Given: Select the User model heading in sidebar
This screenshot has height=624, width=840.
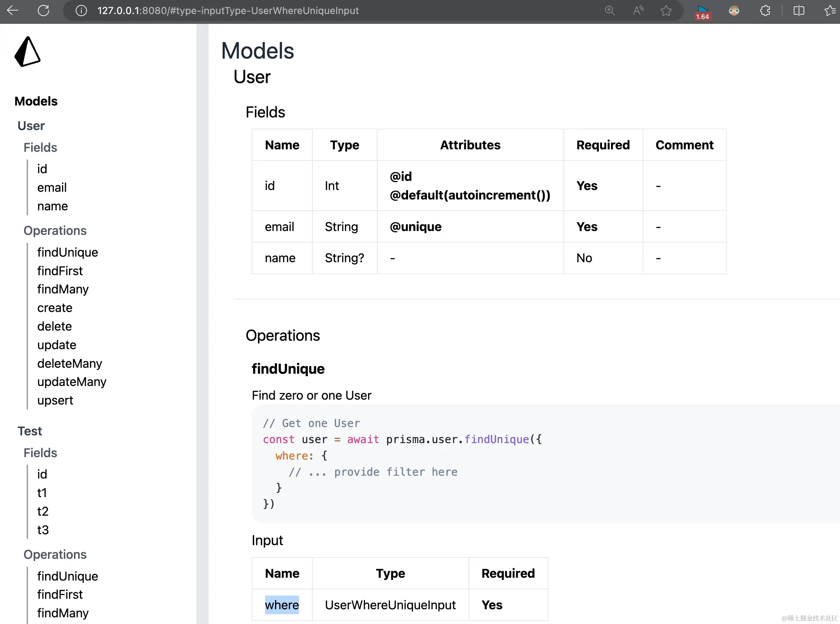Looking at the screenshot, I should (31, 126).
